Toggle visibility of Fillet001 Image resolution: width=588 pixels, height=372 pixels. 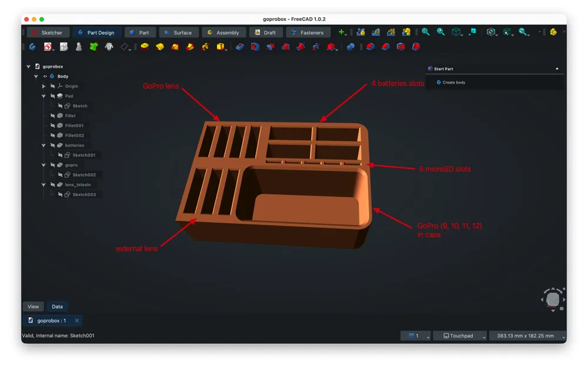pos(52,125)
